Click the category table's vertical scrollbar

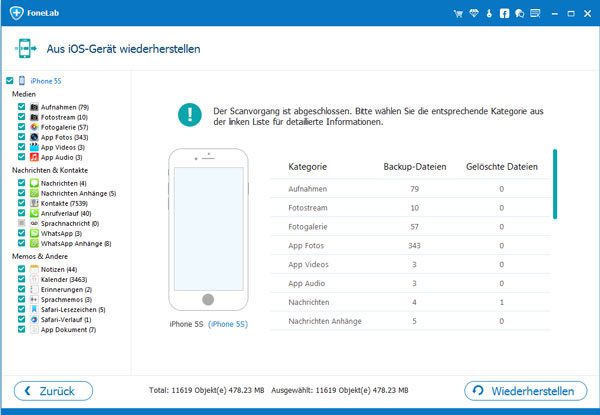554,185
